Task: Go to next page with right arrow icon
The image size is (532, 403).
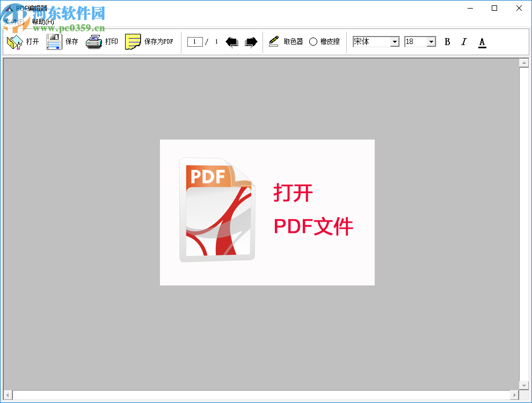Action: [251, 41]
